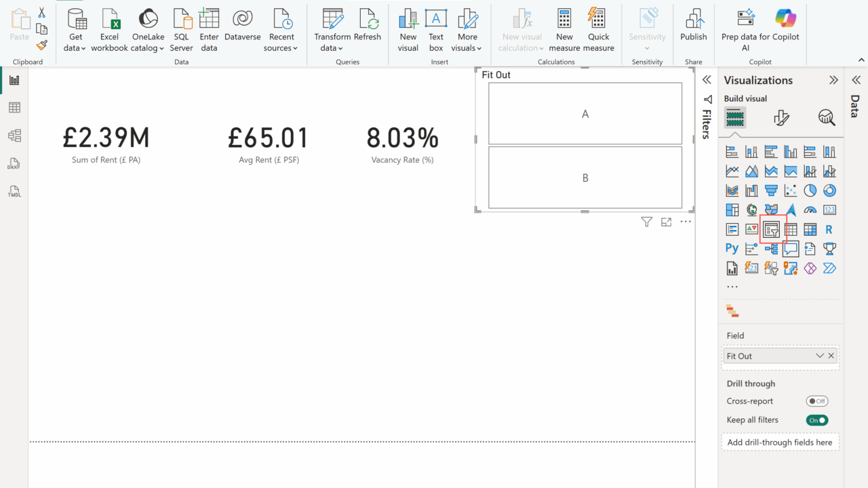868x488 pixels.
Task: Select the Scatter chart visual
Action: 791,190
